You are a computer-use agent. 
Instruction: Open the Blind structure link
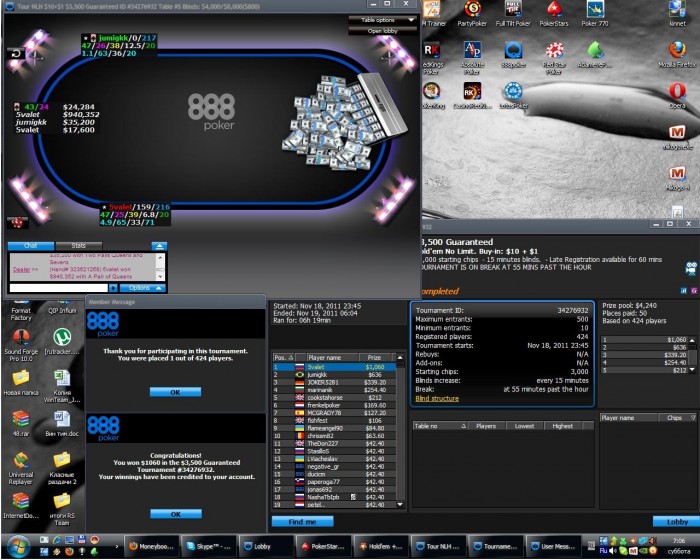[x=437, y=398]
